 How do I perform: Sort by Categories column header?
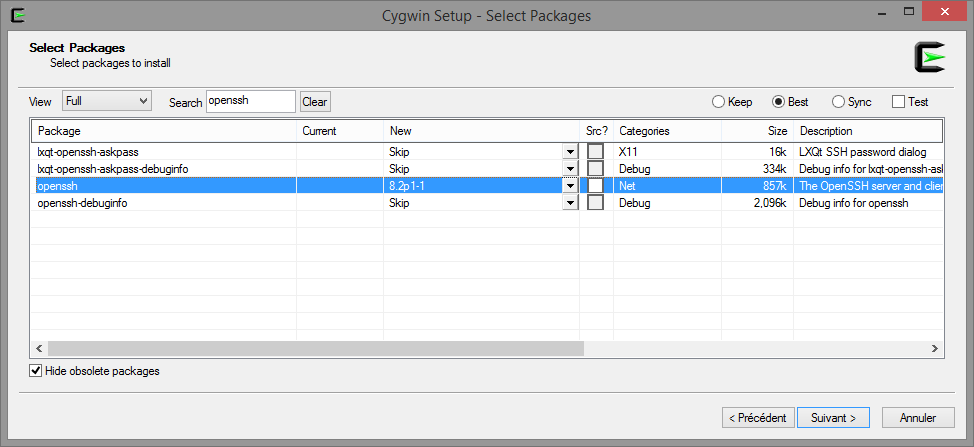point(667,131)
